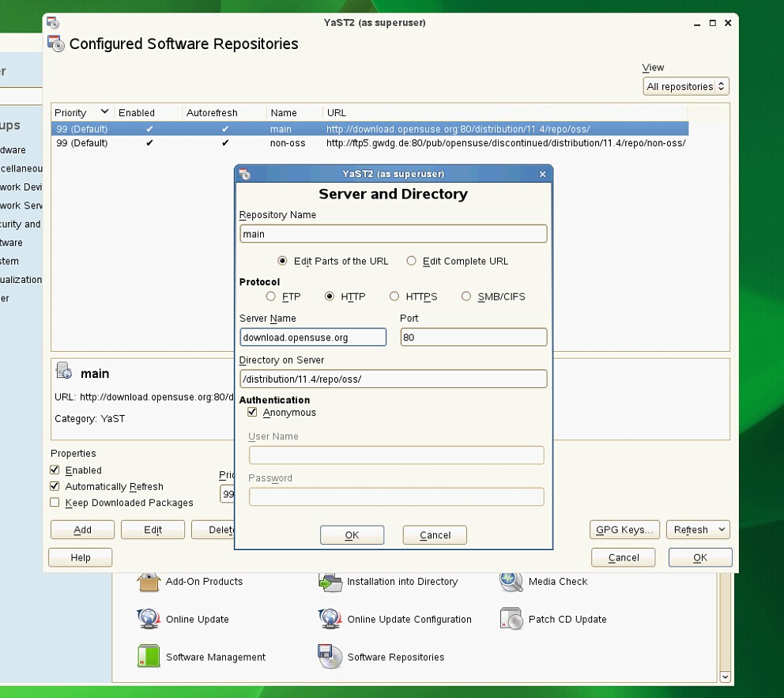Click Configured Software Repositories heading icon
This screenshot has width=784, height=698.
[x=56, y=43]
